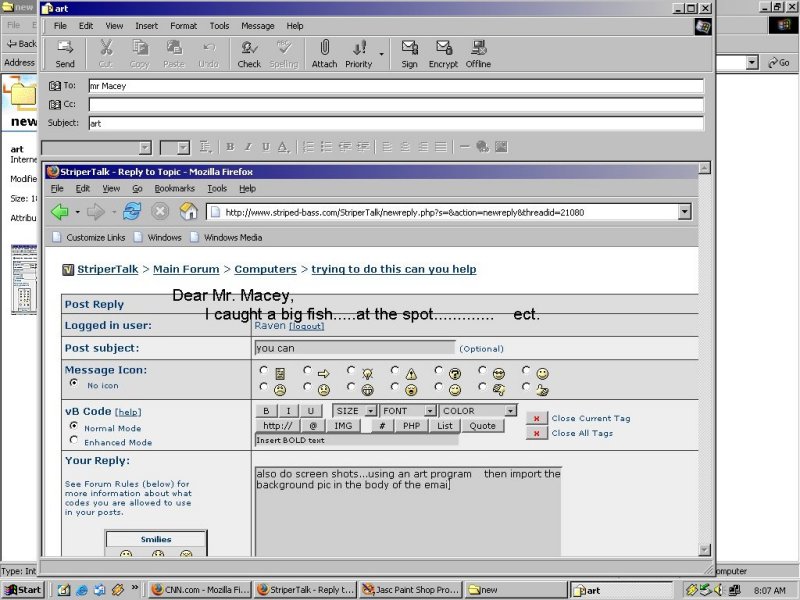Select Normal Mode radio button

click(73, 426)
